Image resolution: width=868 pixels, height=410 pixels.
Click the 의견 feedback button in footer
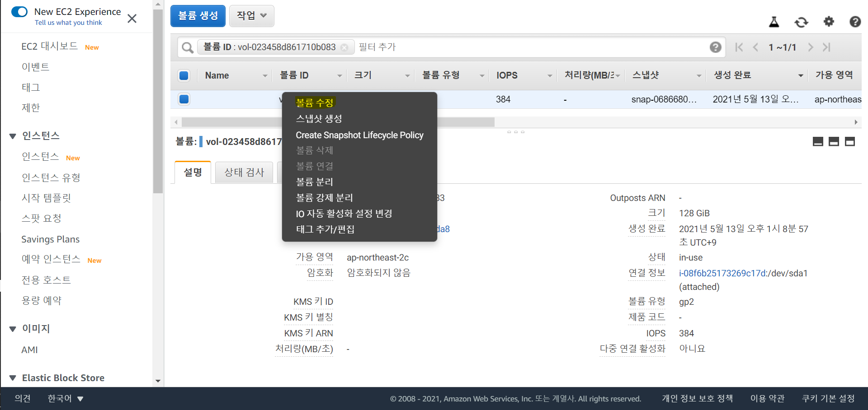23,399
